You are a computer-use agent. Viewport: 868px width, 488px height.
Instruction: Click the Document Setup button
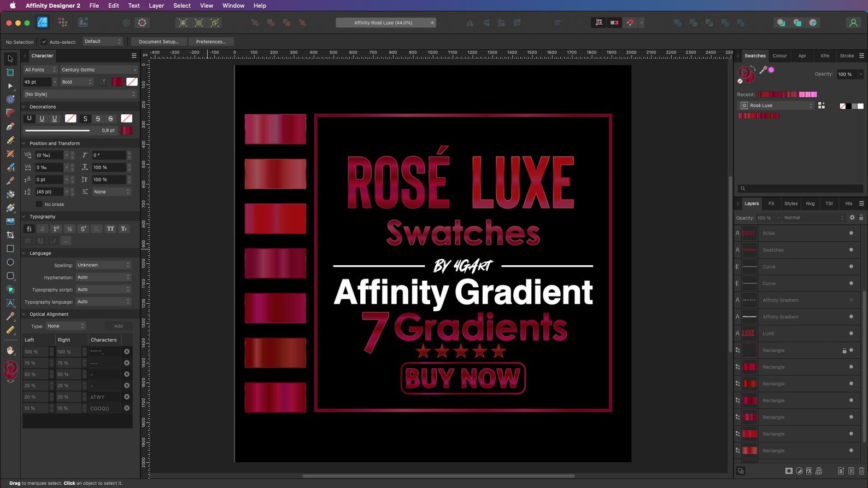point(159,42)
